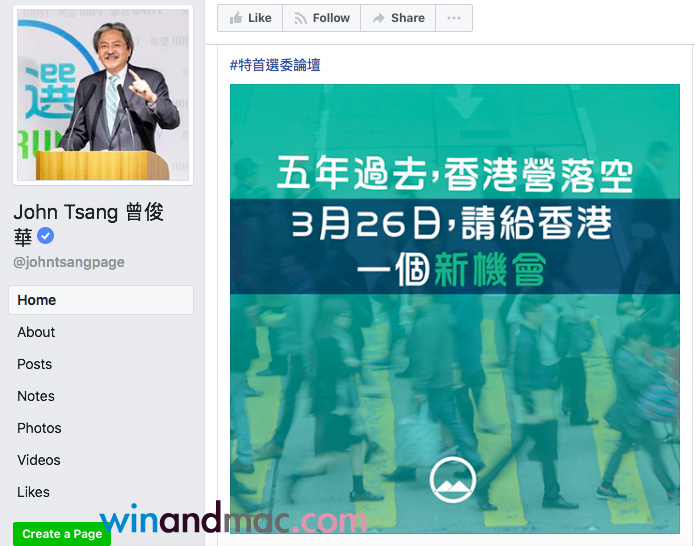Click the @johntsangpage username
The width and height of the screenshot is (695, 546).
point(69,262)
